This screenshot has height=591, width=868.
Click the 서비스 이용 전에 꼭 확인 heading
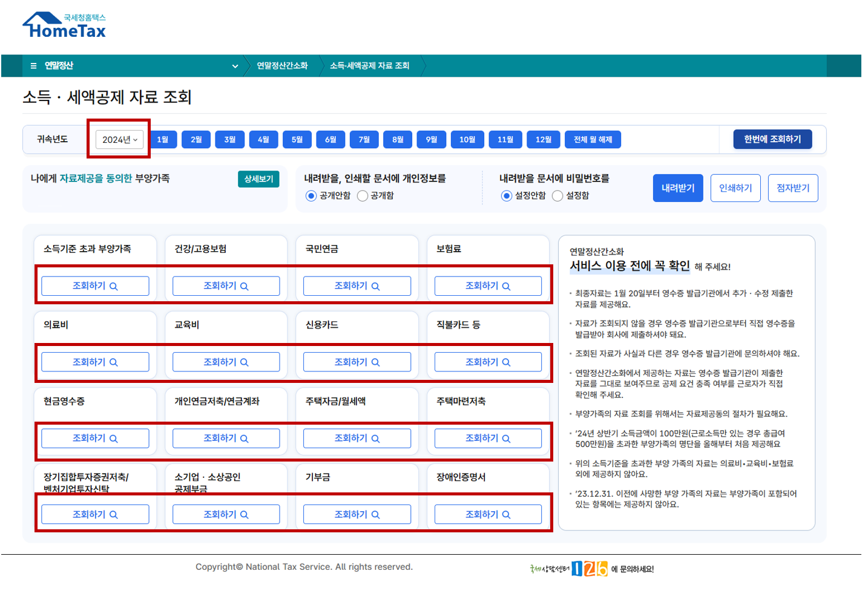[x=630, y=266]
